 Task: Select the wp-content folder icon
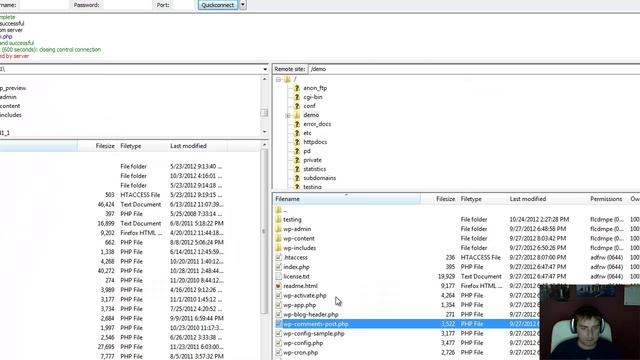coord(278,238)
